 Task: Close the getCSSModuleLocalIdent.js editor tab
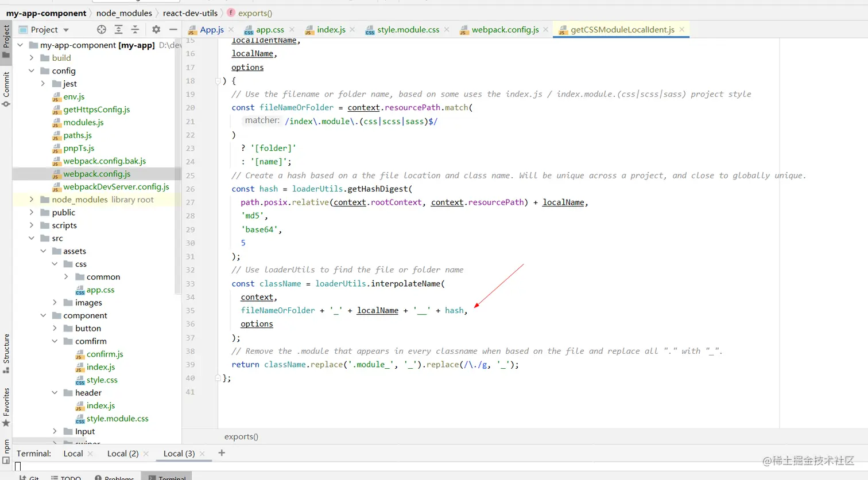tap(682, 29)
